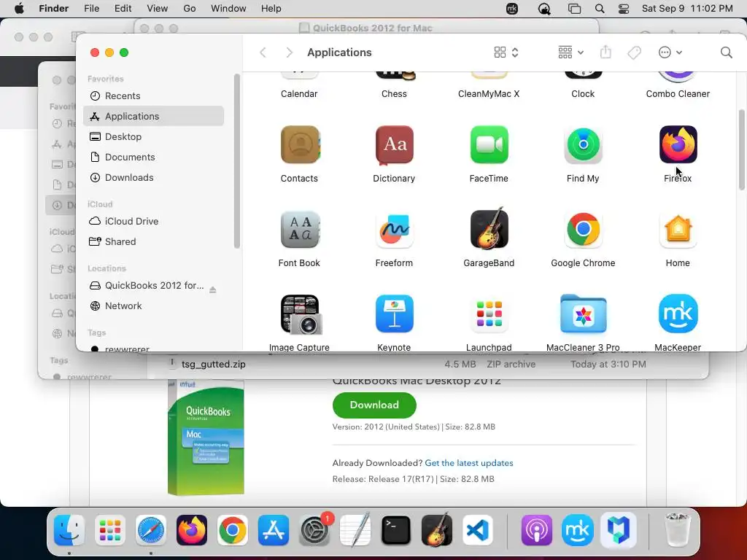Screen dimensions: 747x560
Task: Open the Window menu
Action: 228,9
